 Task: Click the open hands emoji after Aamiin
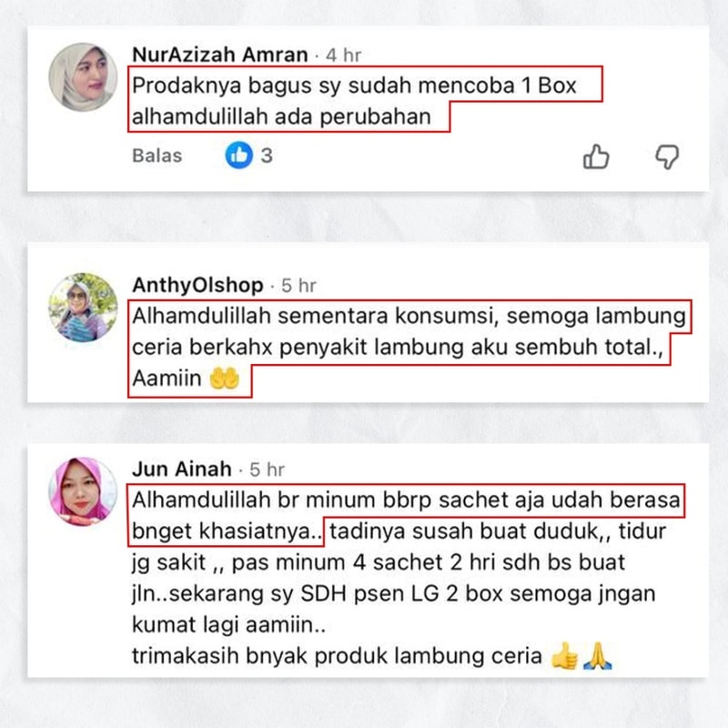pos(224,378)
